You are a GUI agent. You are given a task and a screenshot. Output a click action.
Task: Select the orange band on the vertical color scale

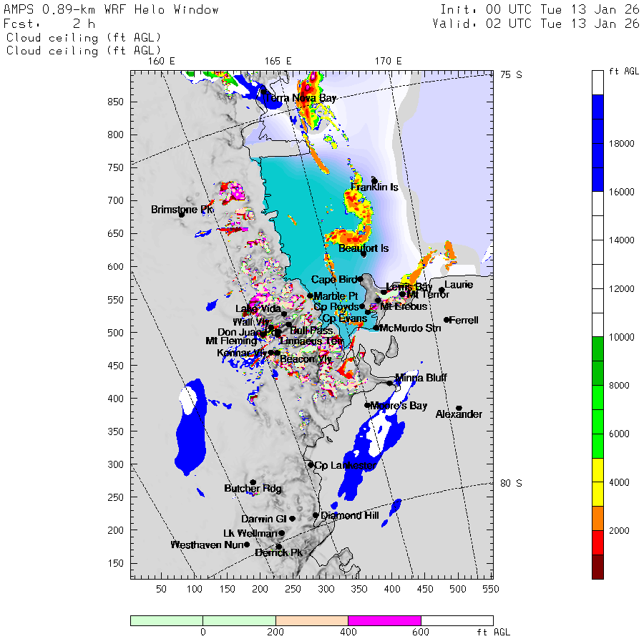coord(597,518)
